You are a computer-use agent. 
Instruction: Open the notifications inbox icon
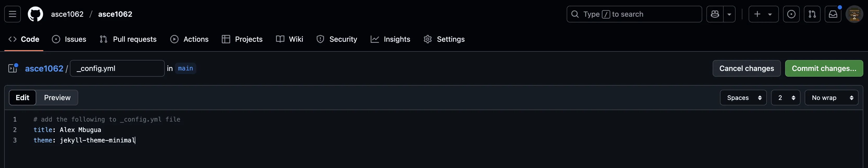click(x=833, y=14)
